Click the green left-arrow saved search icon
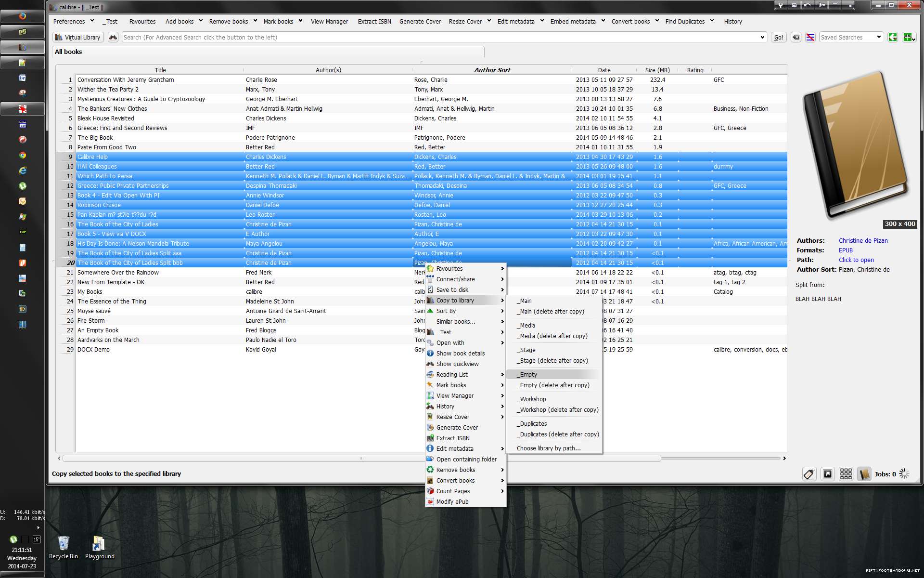The image size is (924, 578). (893, 37)
